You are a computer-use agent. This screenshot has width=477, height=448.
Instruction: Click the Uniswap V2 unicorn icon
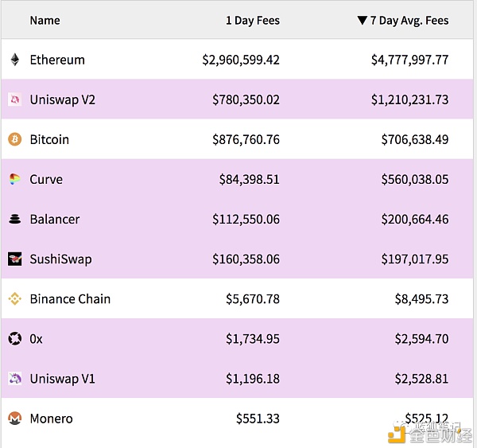[x=14, y=99]
